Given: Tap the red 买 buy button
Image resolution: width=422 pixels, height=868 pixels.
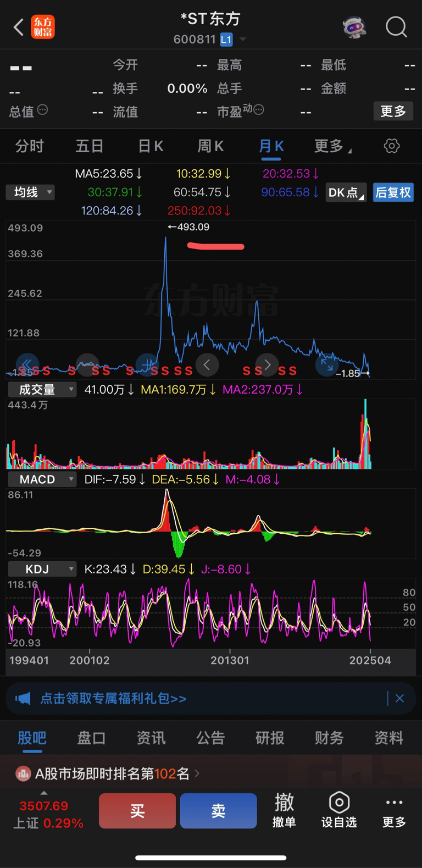Looking at the screenshot, I should 137,810.
